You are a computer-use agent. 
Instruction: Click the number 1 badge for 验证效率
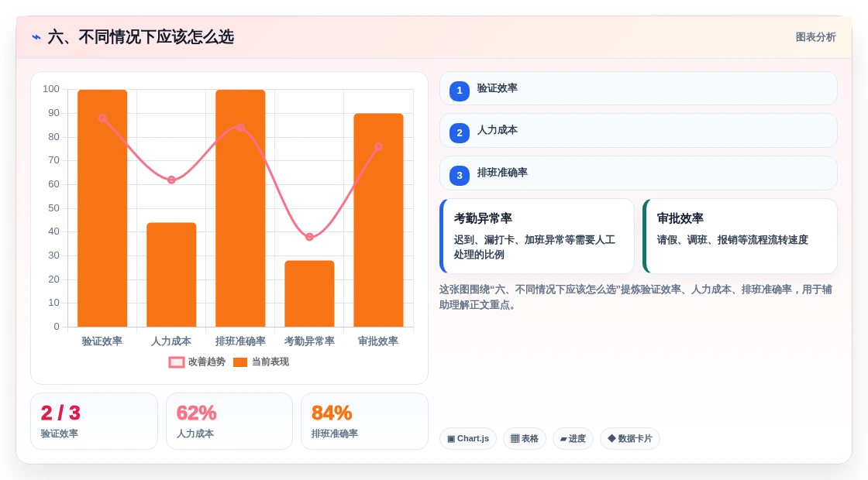[x=460, y=91]
